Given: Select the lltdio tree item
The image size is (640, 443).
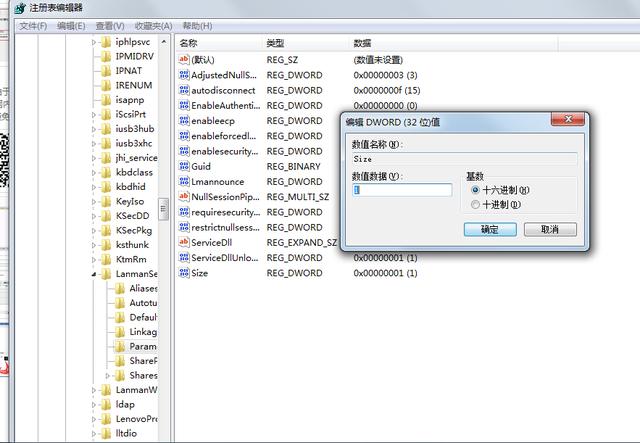Looking at the screenshot, I should 126,433.
